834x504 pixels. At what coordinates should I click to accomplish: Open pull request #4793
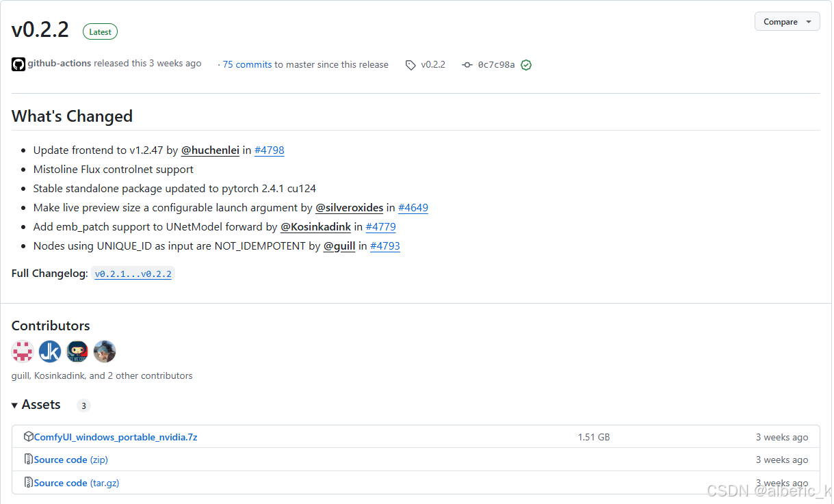click(385, 246)
